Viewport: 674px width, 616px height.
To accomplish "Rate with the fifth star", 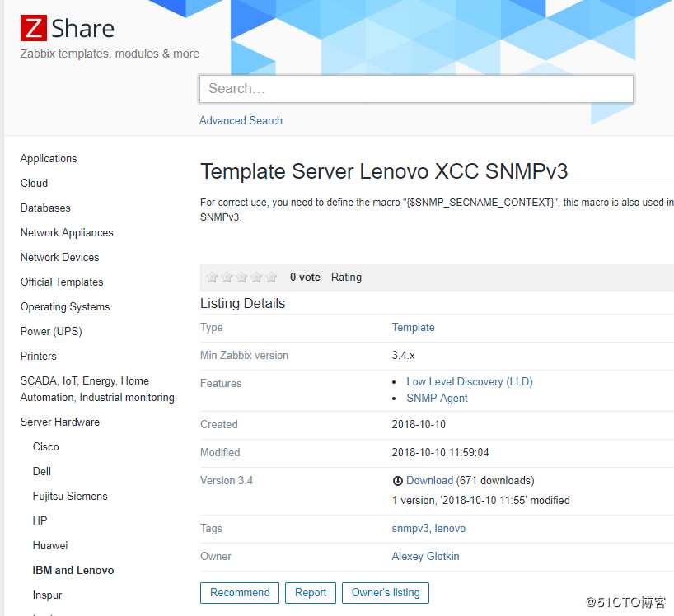I will click(271, 277).
